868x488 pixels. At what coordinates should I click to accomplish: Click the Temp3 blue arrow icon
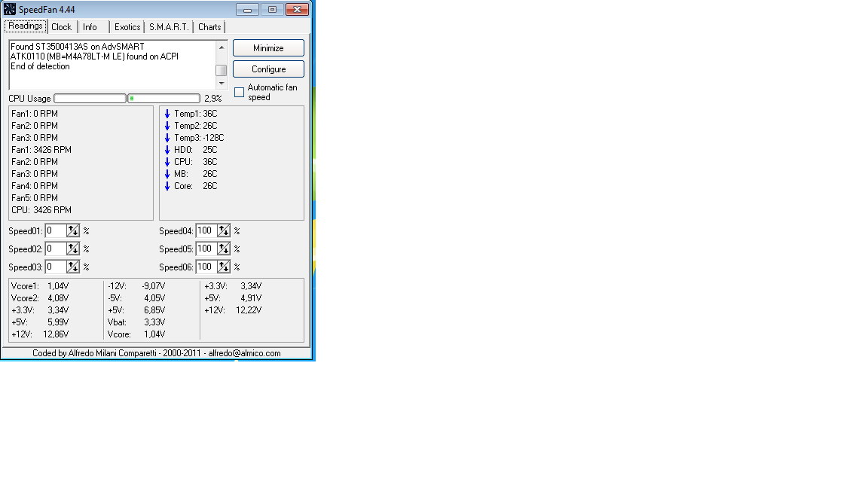[x=167, y=138]
